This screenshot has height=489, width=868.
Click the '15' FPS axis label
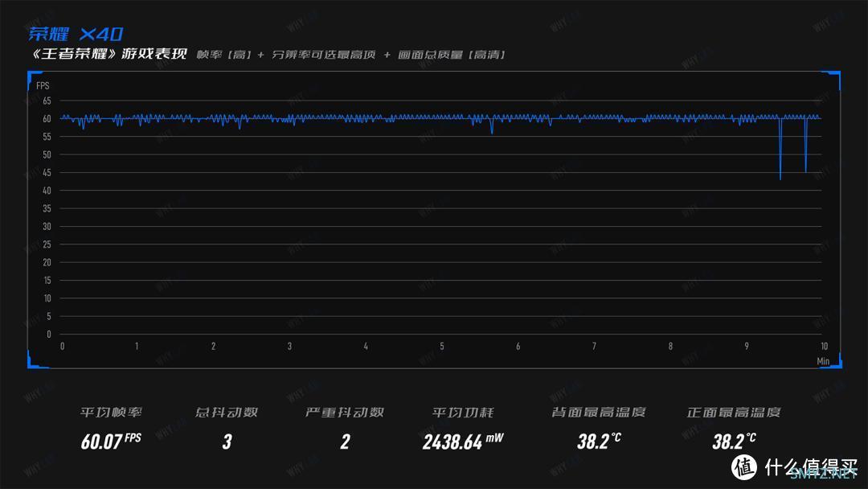[x=47, y=280]
